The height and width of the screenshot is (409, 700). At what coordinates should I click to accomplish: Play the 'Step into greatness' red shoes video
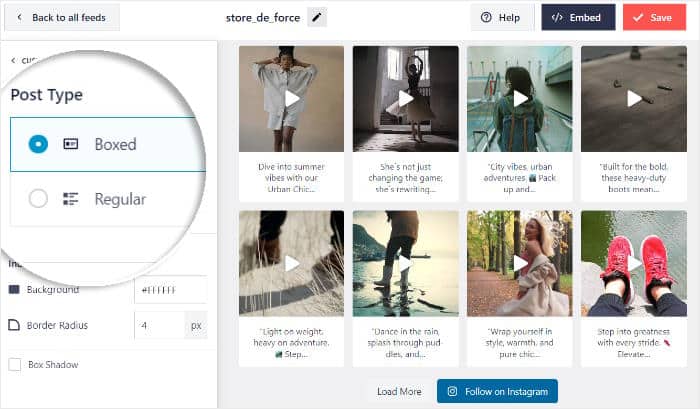coord(634,263)
